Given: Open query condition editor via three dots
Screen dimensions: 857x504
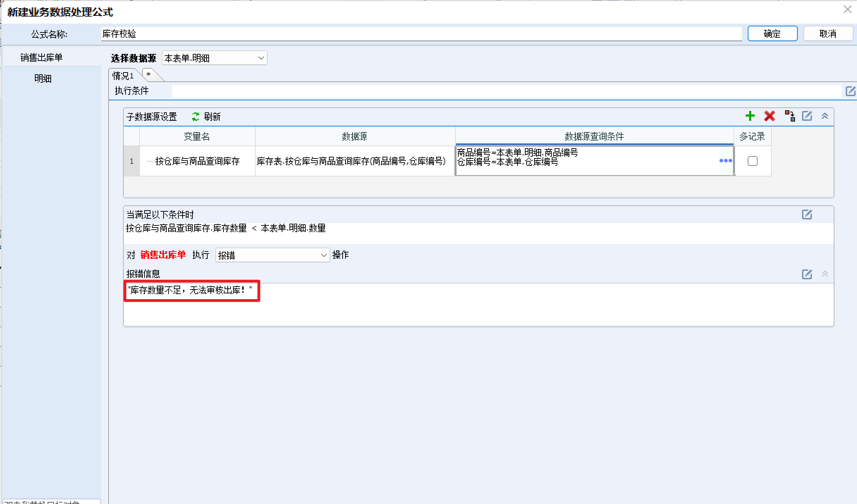Looking at the screenshot, I should [x=726, y=161].
